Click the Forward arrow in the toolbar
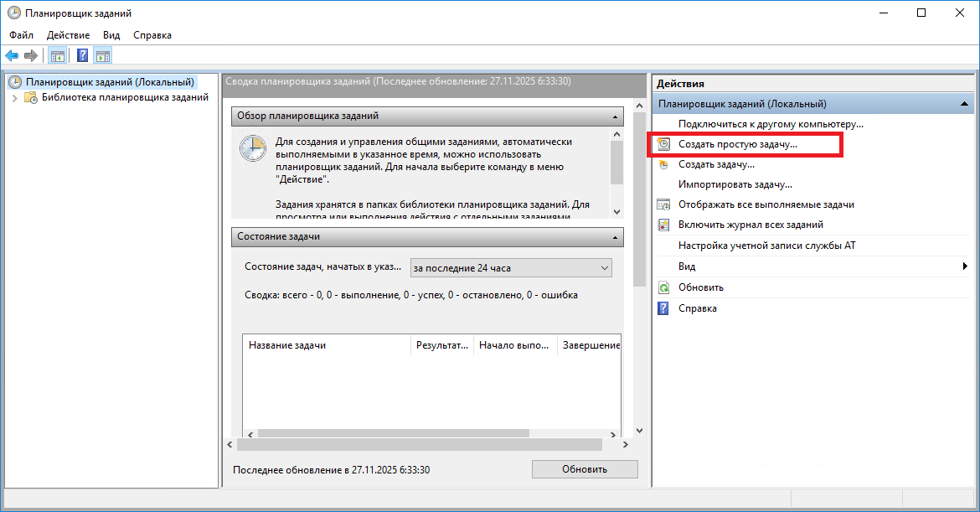The height and width of the screenshot is (512, 980). (x=31, y=56)
